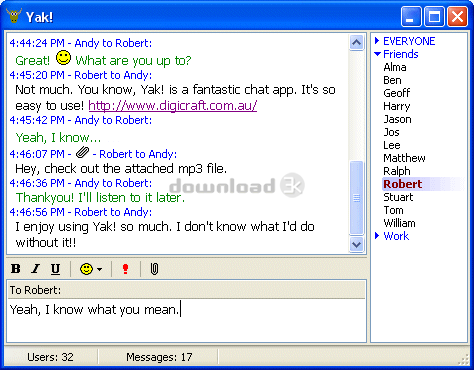
Task: Mark message urgent with red exclamation
Action: pyautogui.click(x=125, y=269)
